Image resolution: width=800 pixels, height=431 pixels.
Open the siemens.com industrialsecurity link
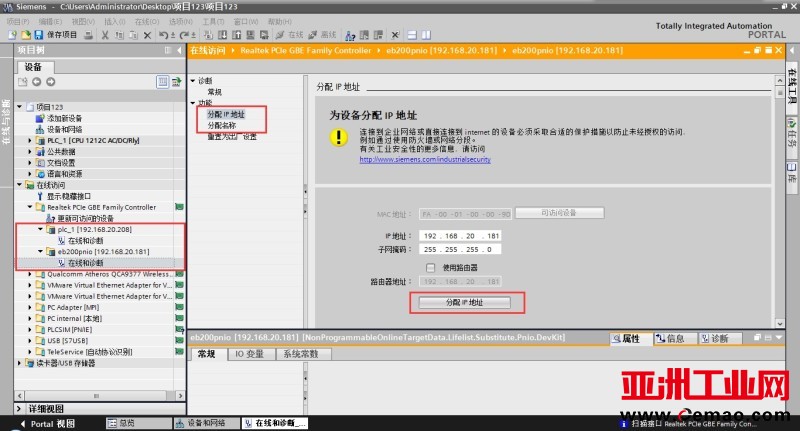(x=410, y=159)
